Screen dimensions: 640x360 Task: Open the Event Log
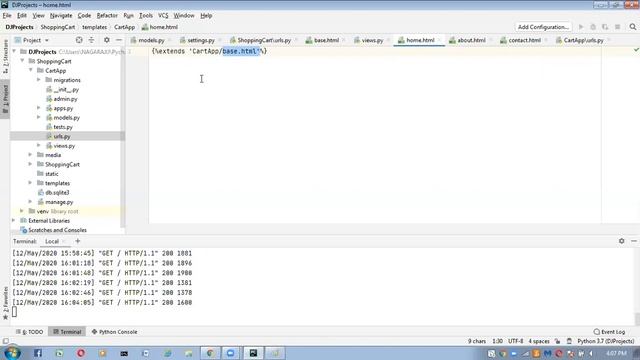coord(610,332)
